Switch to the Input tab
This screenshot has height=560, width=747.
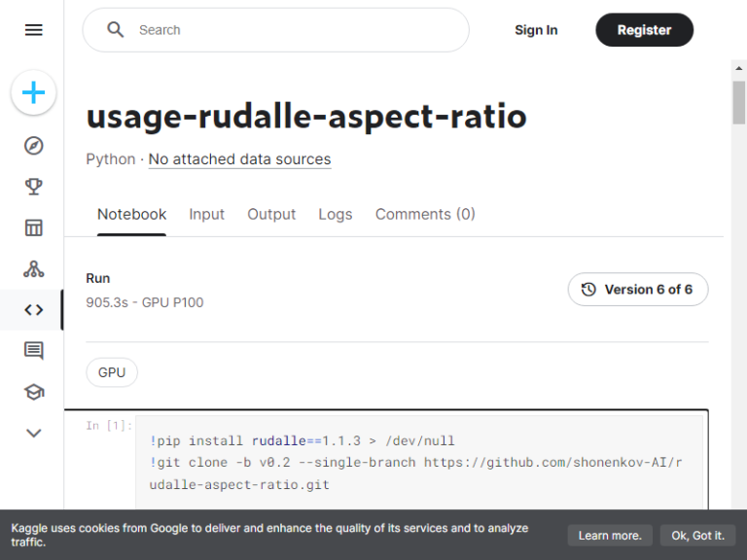tap(206, 214)
